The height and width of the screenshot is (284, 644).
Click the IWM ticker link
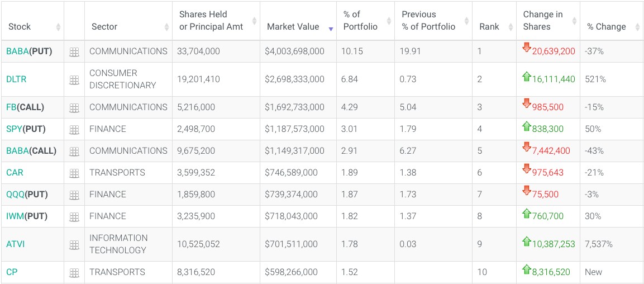(15, 216)
